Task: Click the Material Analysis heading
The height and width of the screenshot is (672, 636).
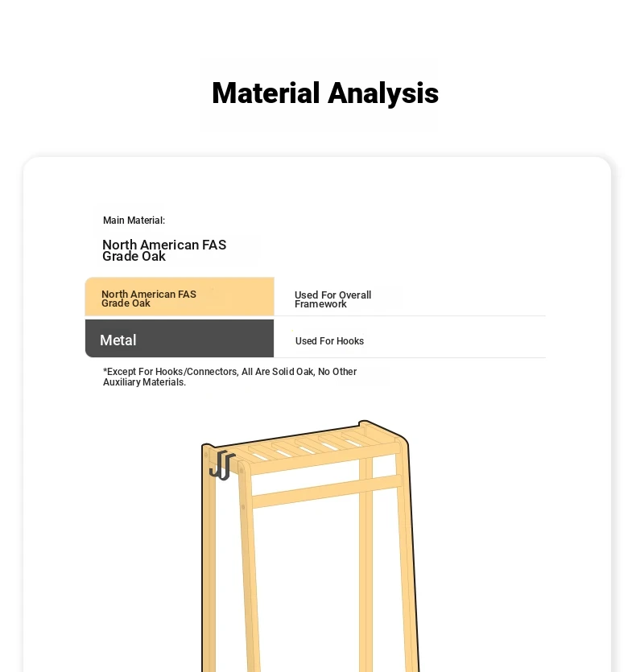Action: tap(325, 93)
